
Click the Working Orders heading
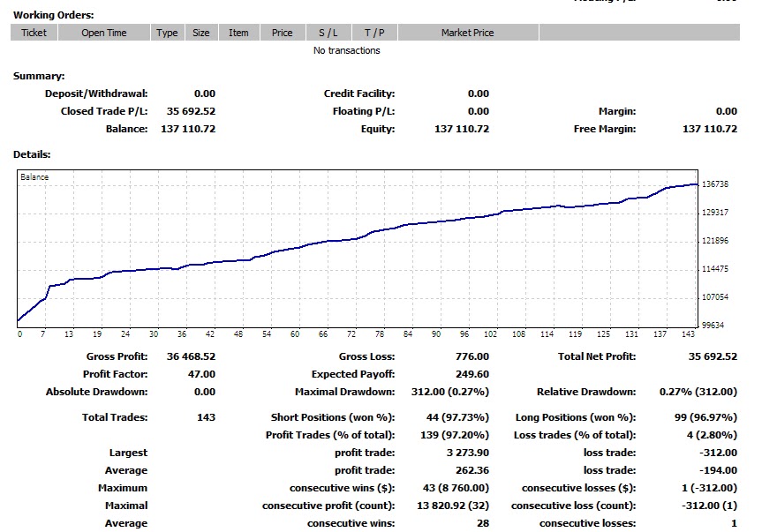pos(54,15)
